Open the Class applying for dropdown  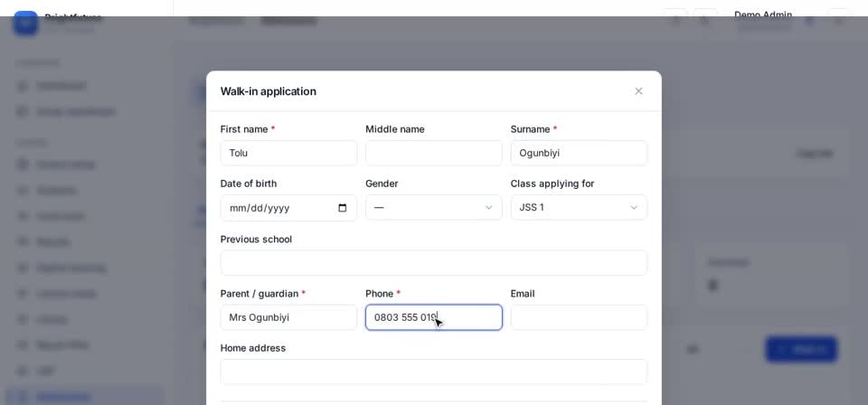click(579, 208)
